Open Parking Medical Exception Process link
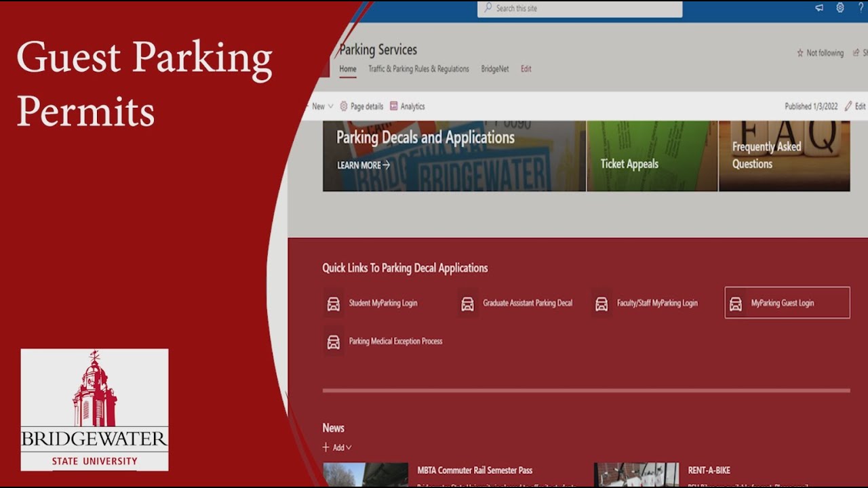 pyautogui.click(x=396, y=341)
